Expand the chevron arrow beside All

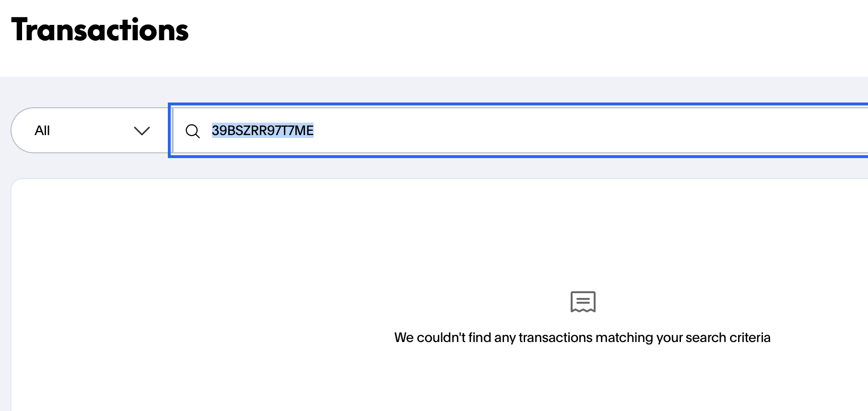(142, 131)
